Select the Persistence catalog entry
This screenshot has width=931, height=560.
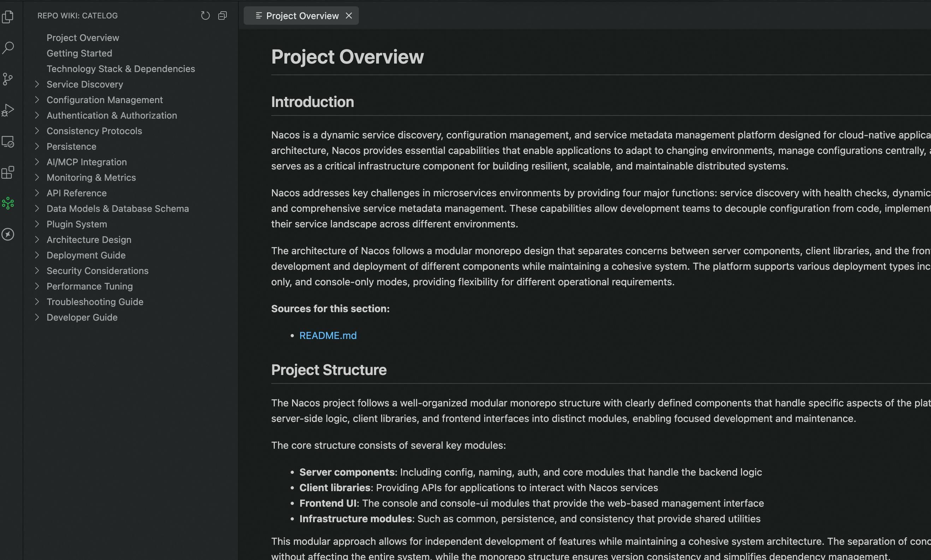click(x=71, y=147)
